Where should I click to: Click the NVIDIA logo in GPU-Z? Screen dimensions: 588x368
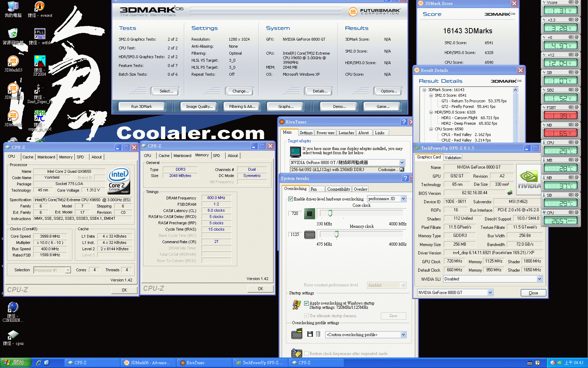tap(529, 179)
